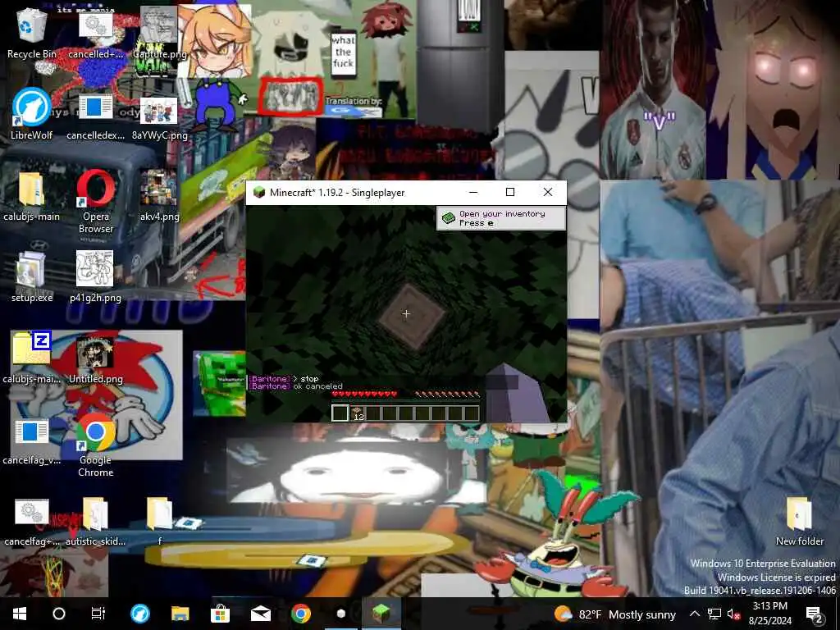
Task: Click the Minecraft grass block title icon
Action: pos(259,192)
